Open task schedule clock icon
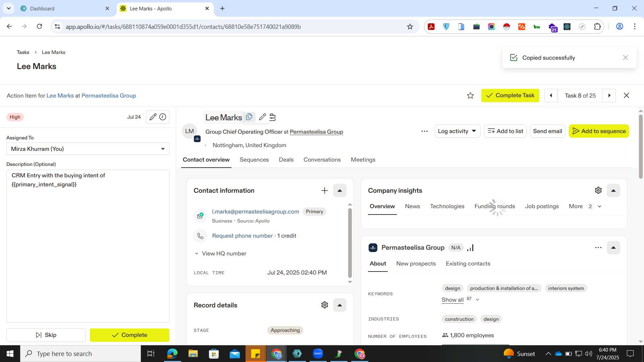The height and width of the screenshot is (362, 644). coord(163,117)
